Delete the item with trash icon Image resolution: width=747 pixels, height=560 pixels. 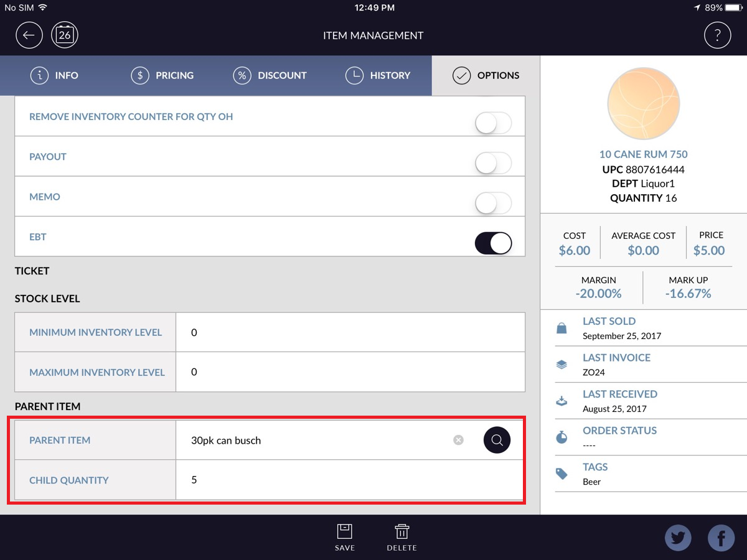click(x=402, y=538)
